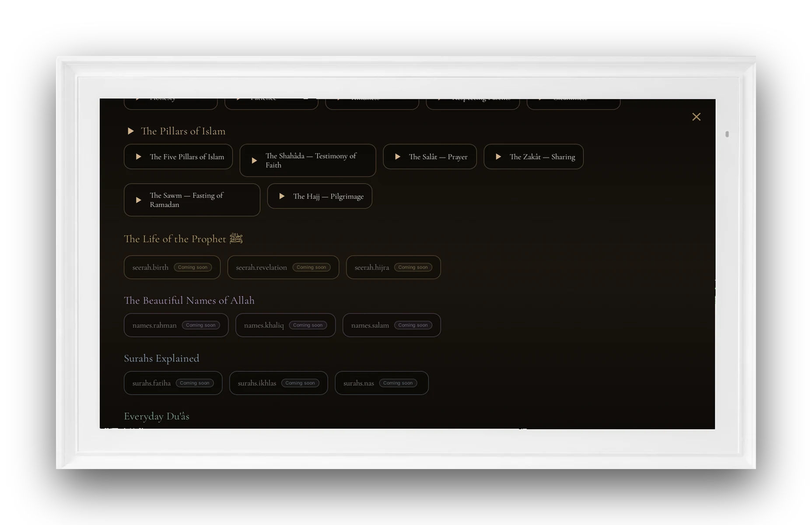This screenshot has width=812, height=525.
Task: Select the seerah.birth card
Action: pos(172,267)
